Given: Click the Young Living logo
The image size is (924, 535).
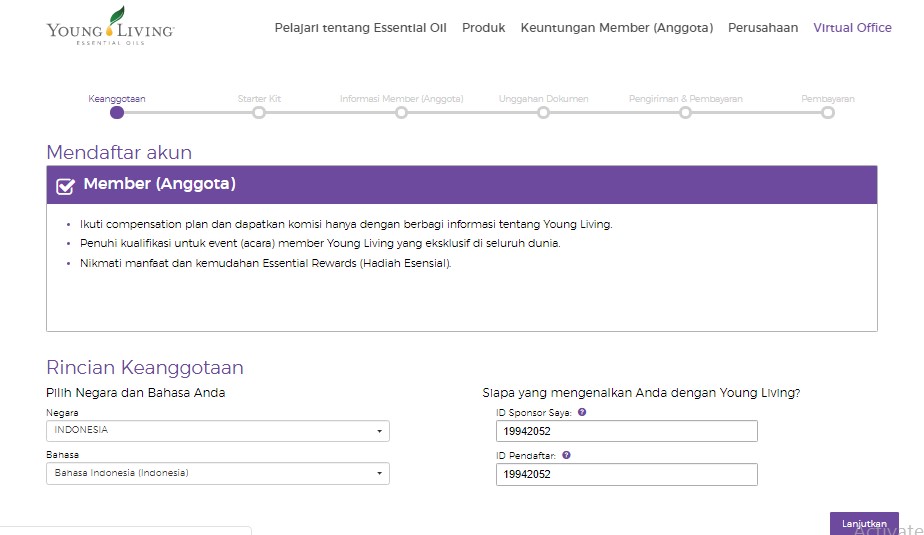Looking at the screenshot, I should pos(111,26).
